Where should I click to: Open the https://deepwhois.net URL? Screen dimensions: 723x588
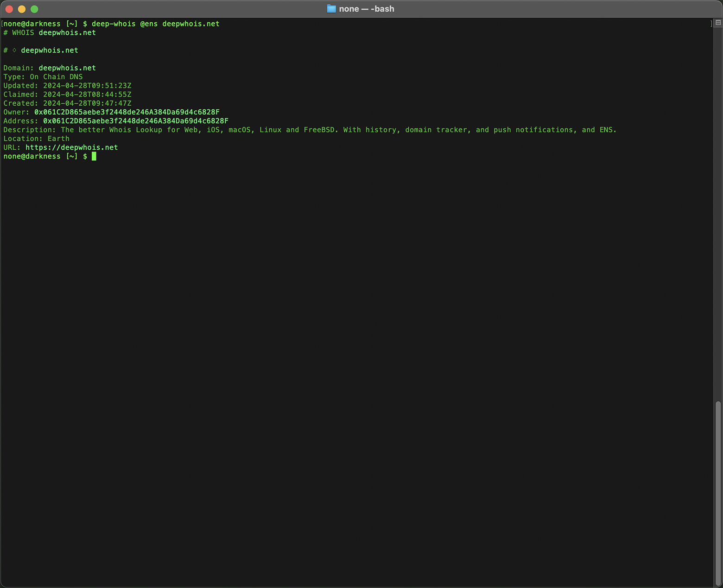click(x=71, y=147)
